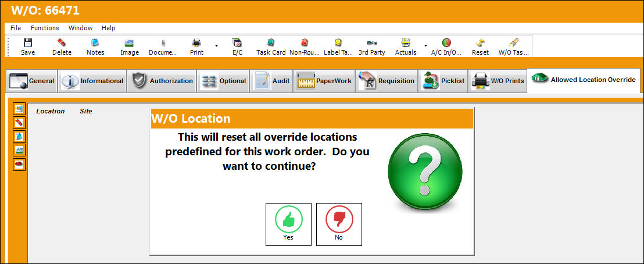644x264 pixels.
Task: Expand the Actuals dropdown arrow
Action: point(425,45)
